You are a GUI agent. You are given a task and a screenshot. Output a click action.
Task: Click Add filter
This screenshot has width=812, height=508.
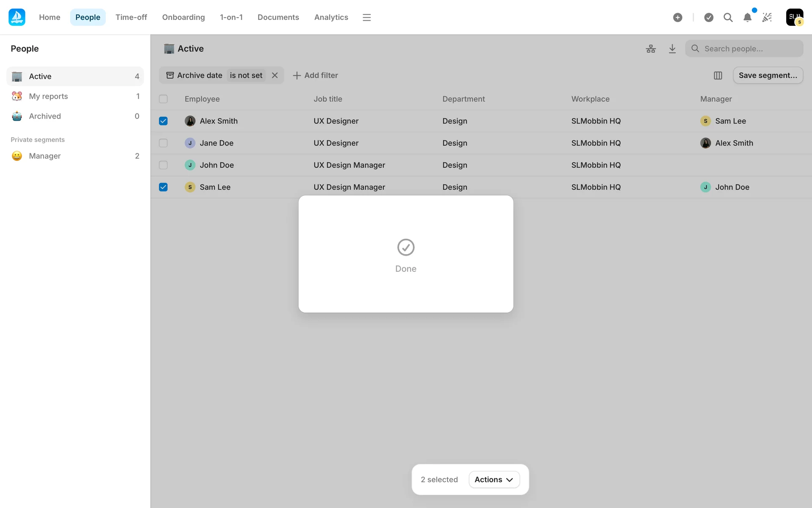315,75
